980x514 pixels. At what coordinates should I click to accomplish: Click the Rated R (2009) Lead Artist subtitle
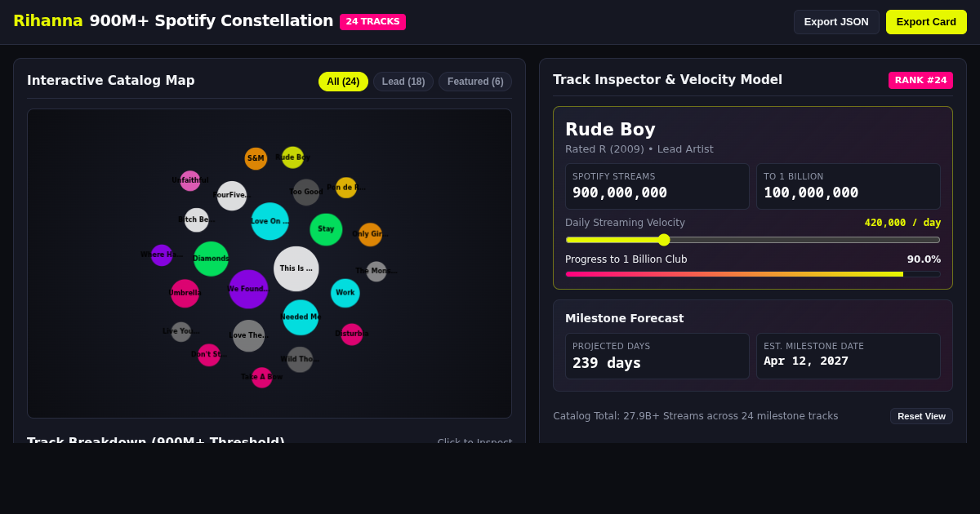click(x=639, y=149)
